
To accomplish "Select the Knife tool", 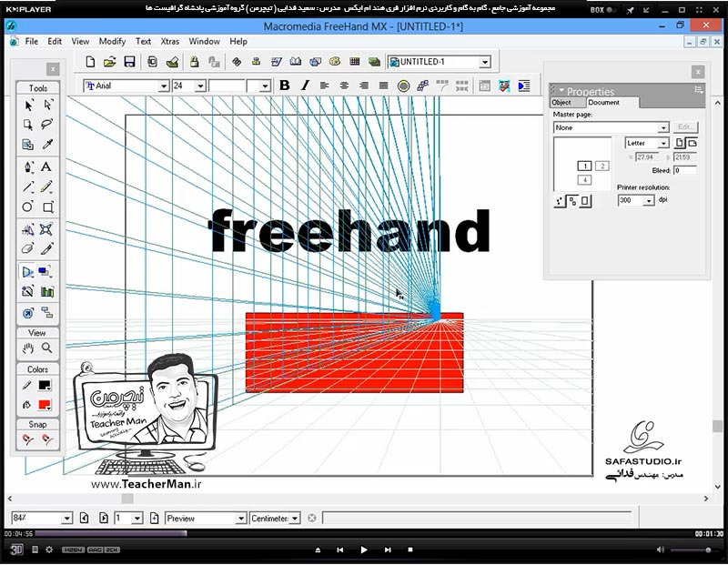I will (x=46, y=248).
